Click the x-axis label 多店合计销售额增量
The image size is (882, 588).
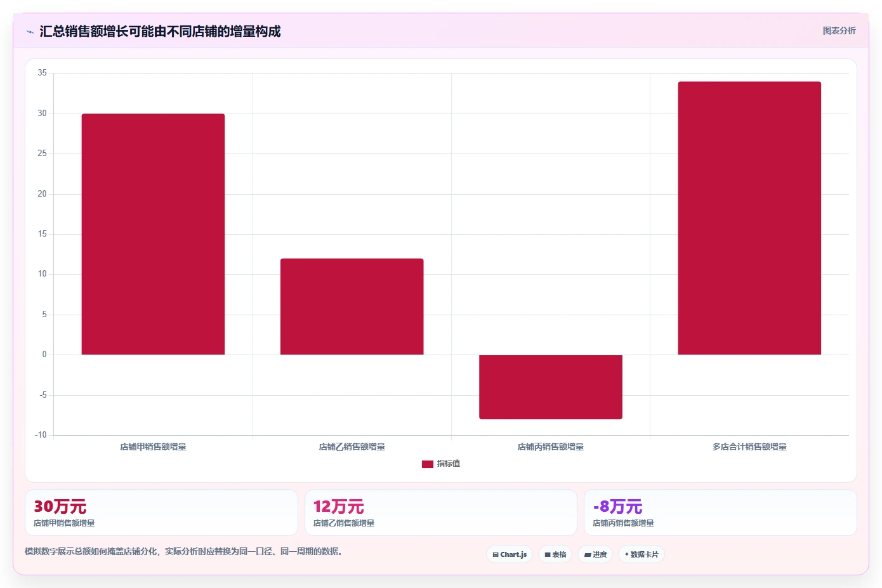(x=749, y=447)
